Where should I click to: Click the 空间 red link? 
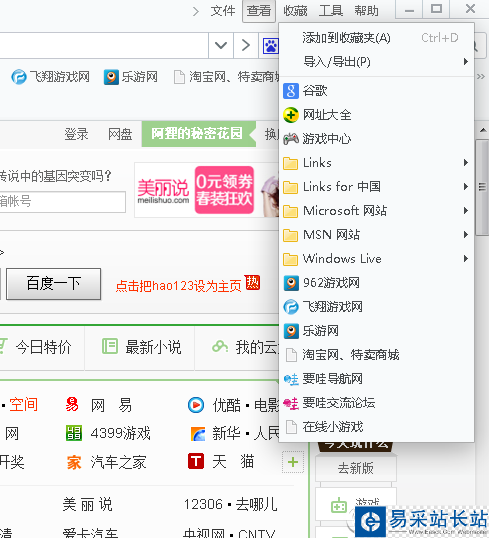click(24, 405)
